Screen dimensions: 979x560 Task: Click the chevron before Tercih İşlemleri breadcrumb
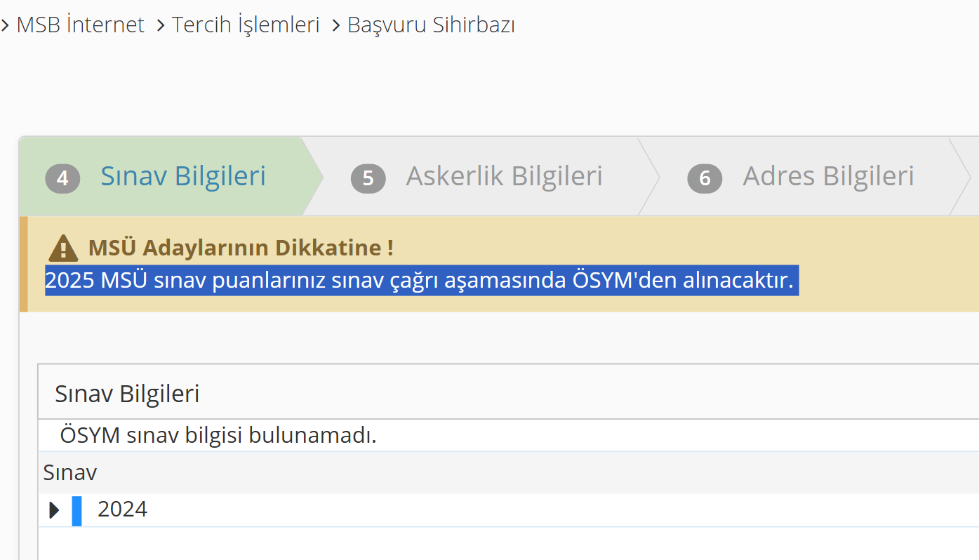click(161, 26)
